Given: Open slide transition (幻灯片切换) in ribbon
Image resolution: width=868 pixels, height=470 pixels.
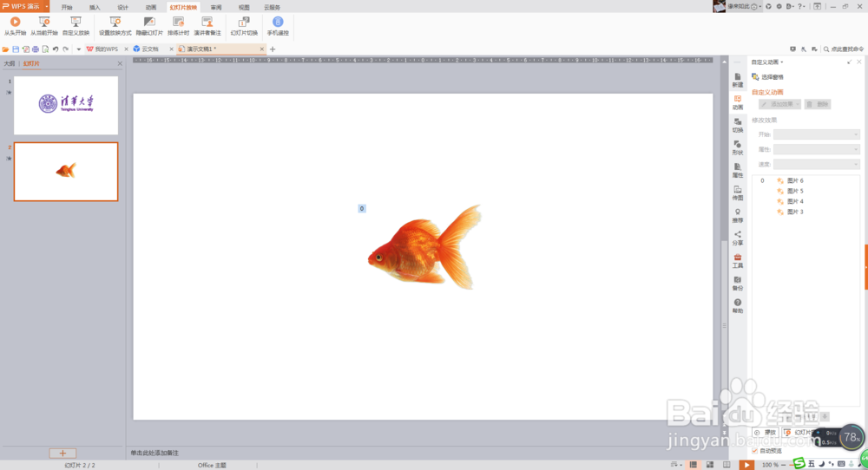Looking at the screenshot, I should [x=244, y=26].
